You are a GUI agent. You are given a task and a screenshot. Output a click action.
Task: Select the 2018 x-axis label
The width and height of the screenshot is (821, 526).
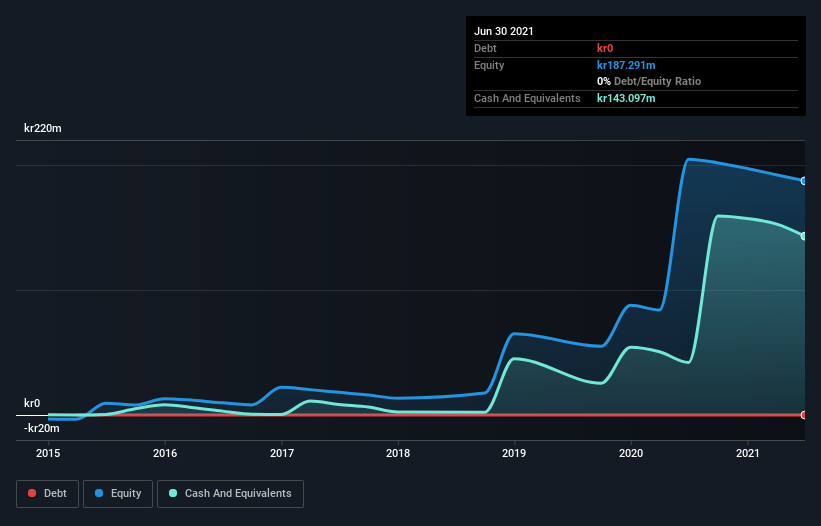(x=398, y=453)
